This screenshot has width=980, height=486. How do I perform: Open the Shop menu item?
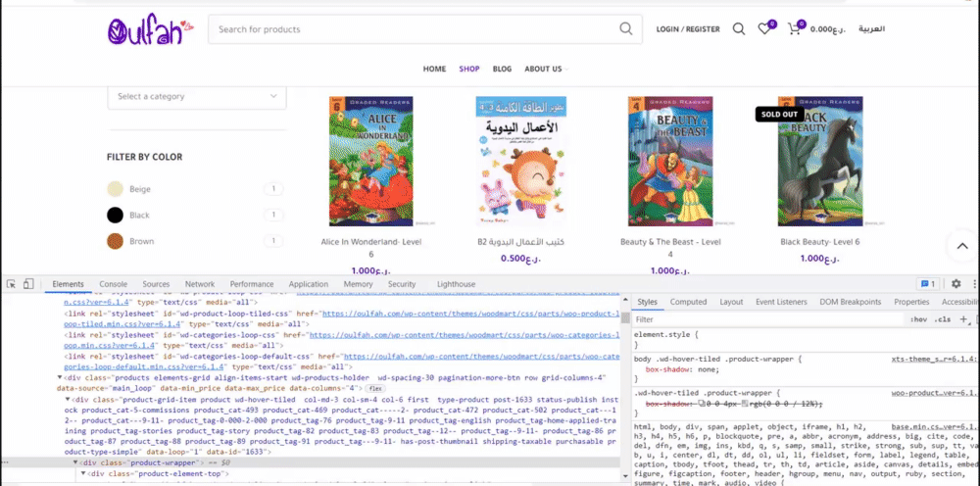pos(468,69)
